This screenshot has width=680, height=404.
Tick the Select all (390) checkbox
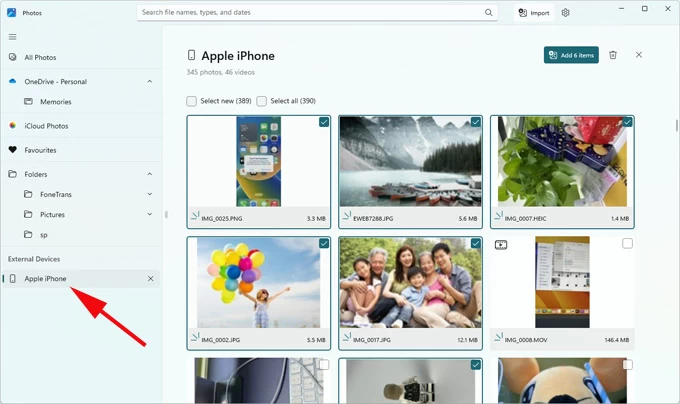[x=262, y=101]
